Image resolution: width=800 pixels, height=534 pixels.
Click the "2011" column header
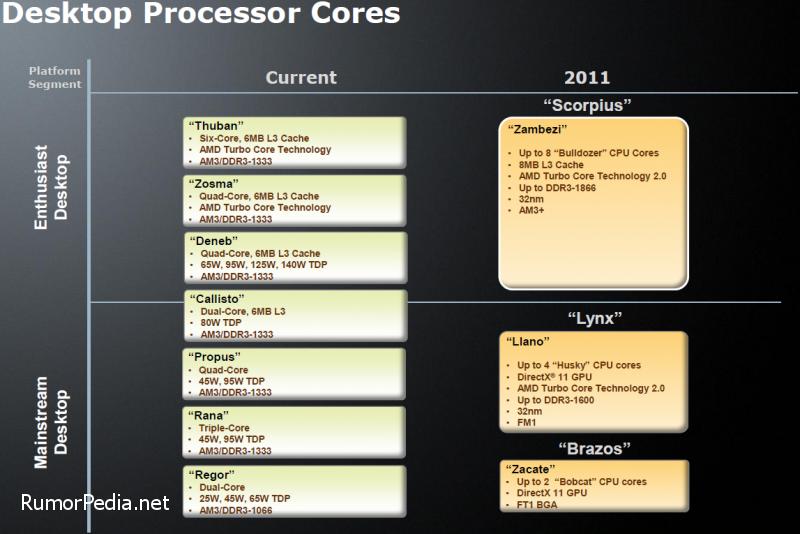[587, 78]
